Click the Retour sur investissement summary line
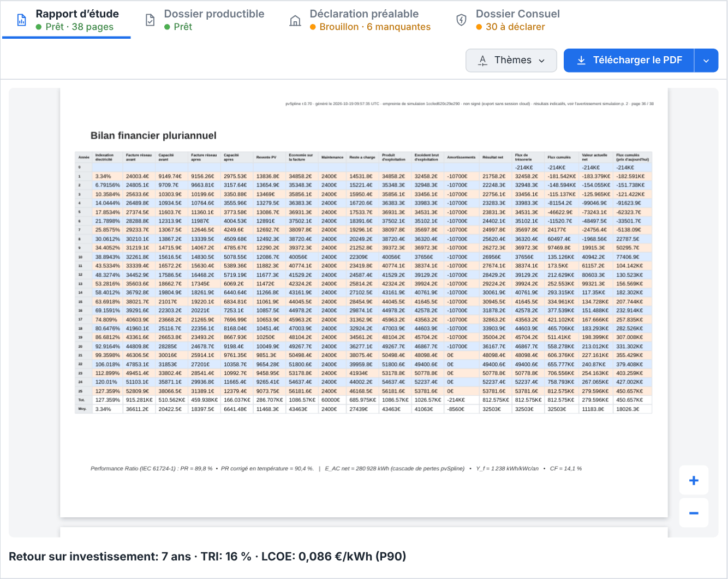Viewport: 728px width, 579px height. pos(207,557)
